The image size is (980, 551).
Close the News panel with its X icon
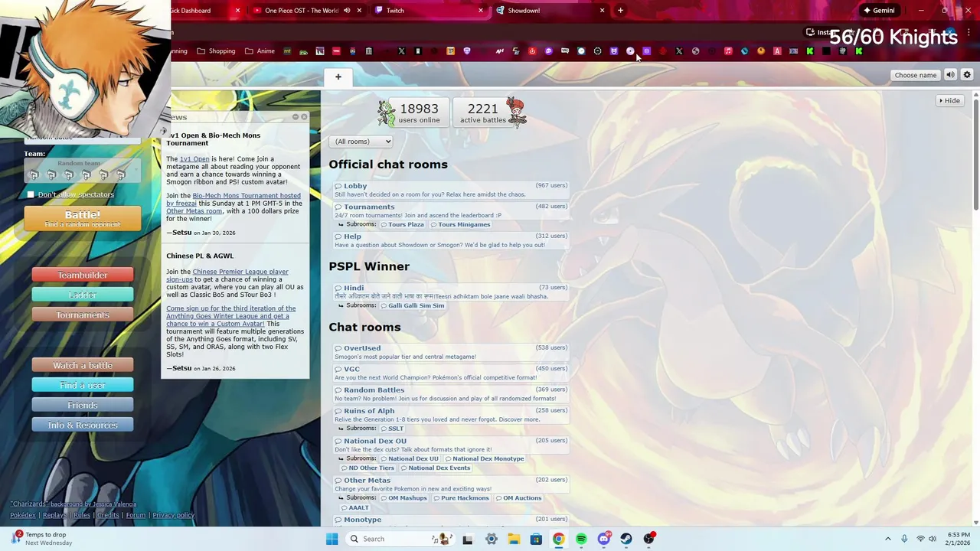click(x=304, y=117)
